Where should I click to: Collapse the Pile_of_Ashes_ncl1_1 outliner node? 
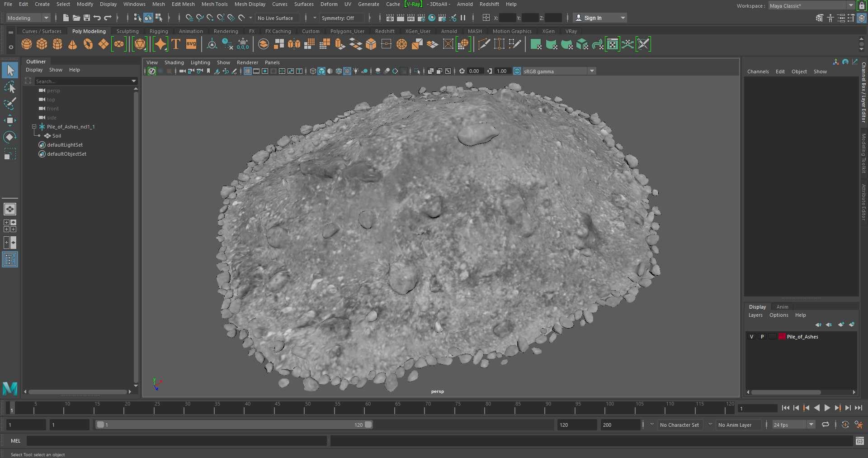[34, 127]
